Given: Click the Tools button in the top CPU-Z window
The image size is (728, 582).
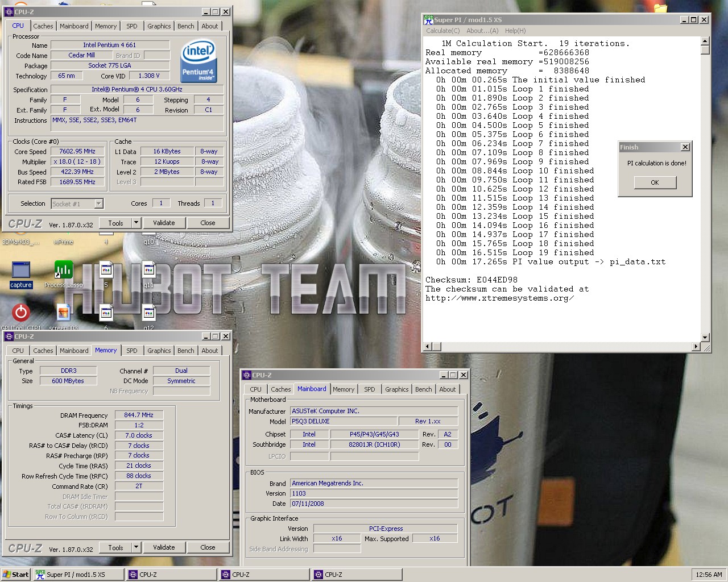Looking at the screenshot, I should (115, 223).
